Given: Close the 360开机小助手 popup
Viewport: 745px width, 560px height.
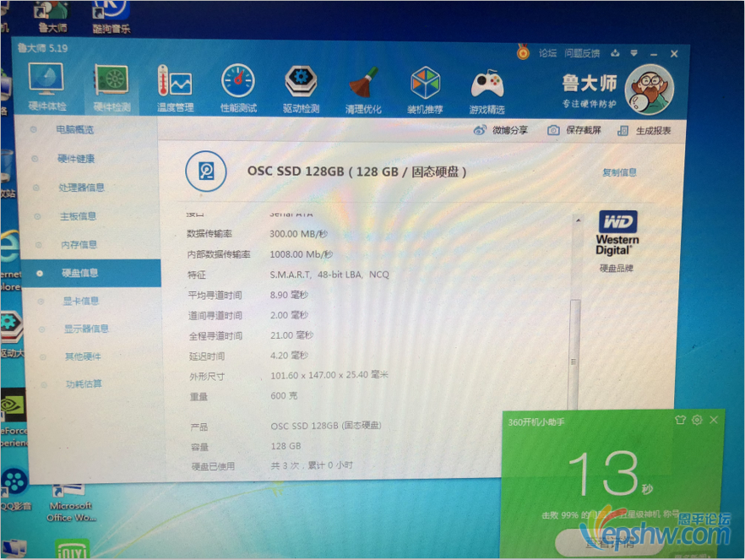Looking at the screenshot, I should pos(714,420).
